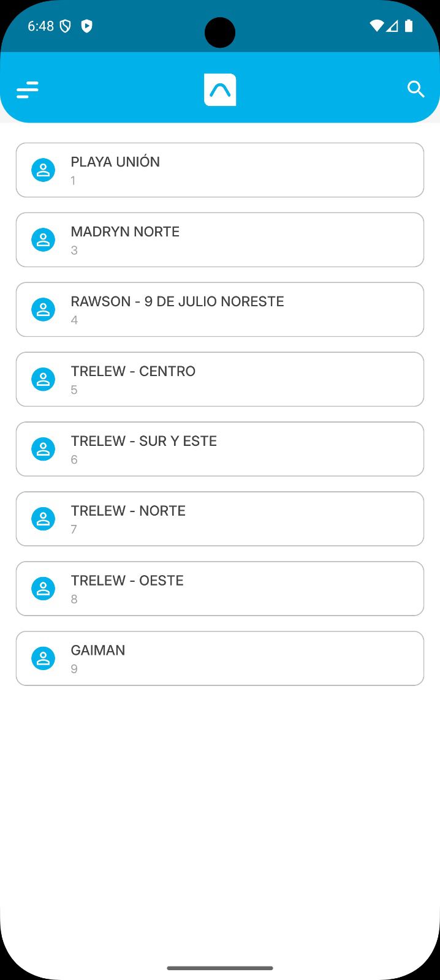The height and width of the screenshot is (980, 440).
Task: Select the PLAYA UNIÓN list item
Action: coord(219,170)
